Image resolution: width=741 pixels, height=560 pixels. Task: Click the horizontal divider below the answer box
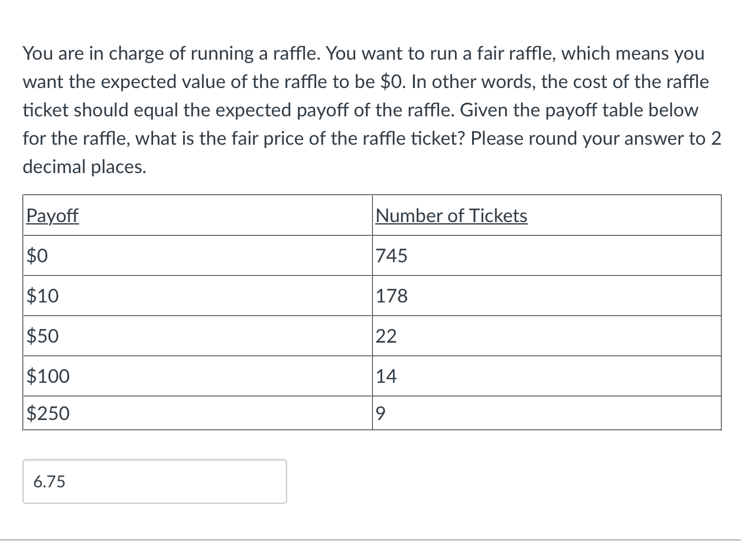370,539
